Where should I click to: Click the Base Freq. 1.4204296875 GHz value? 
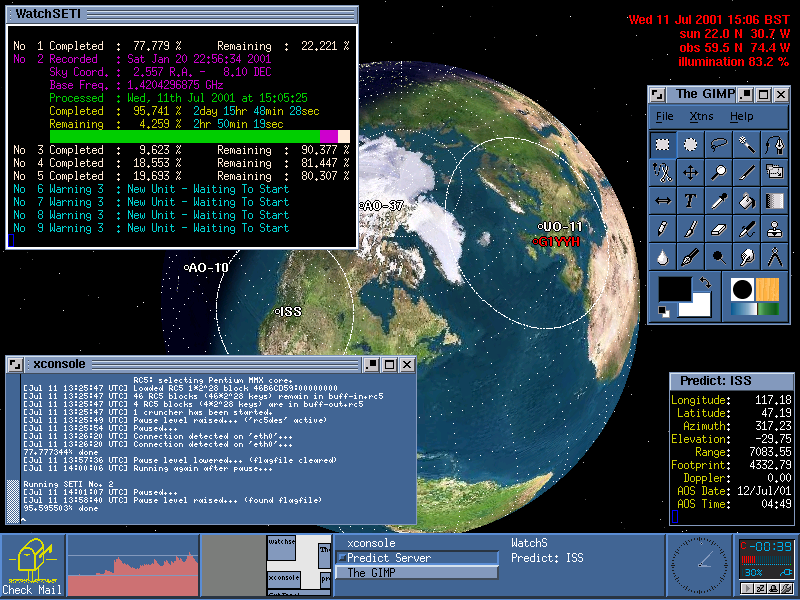175,85
